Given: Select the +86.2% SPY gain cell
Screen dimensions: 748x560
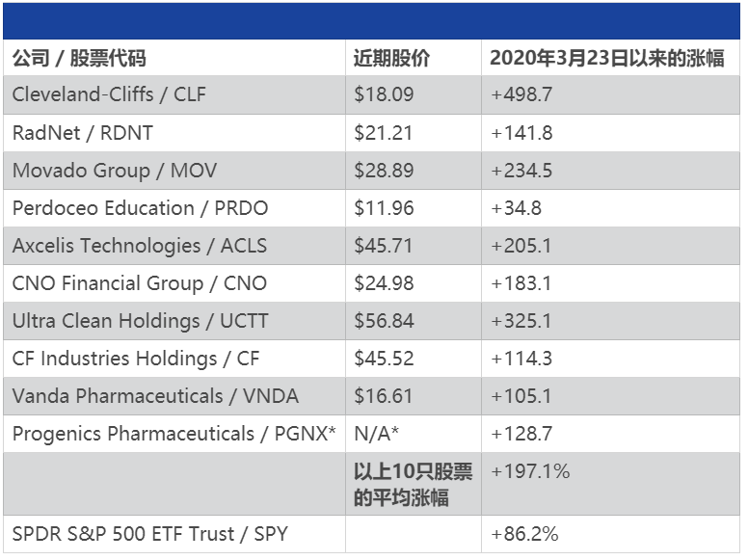Looking at the screenshot, I should (x=524, y=533).
